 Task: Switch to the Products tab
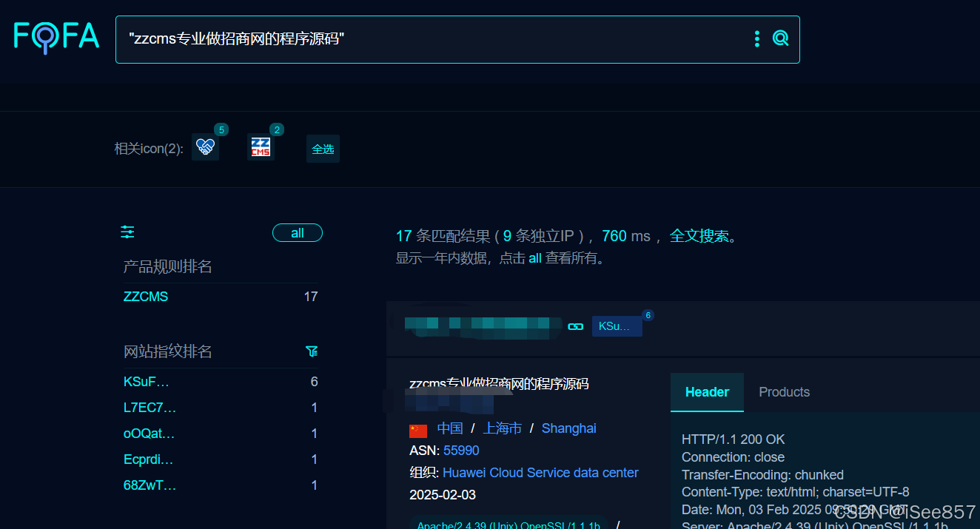(784, 392)
